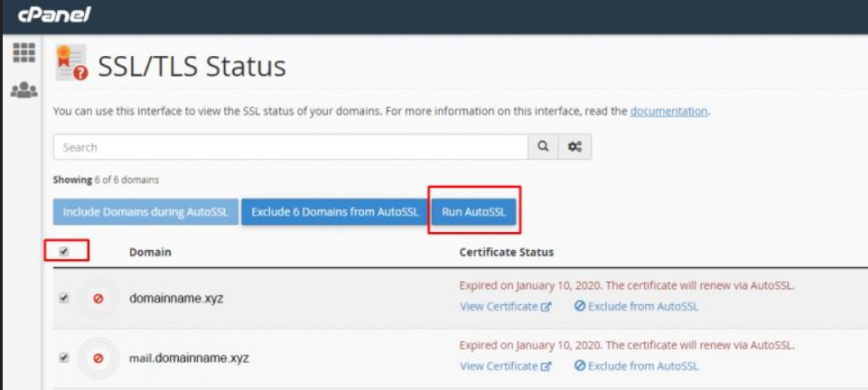Open the user manager people icon
868x390 pixels.
24,90
